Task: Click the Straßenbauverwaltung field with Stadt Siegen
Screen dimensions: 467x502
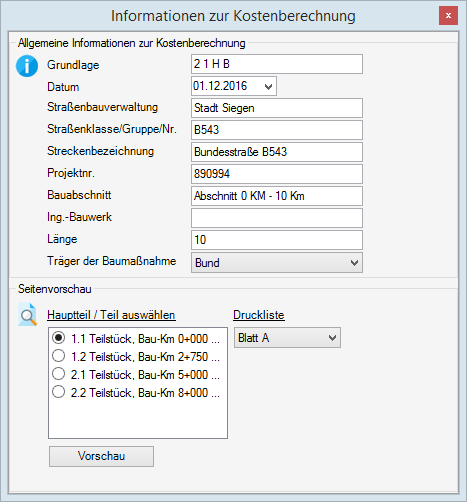Action: [x=277, y=108]
